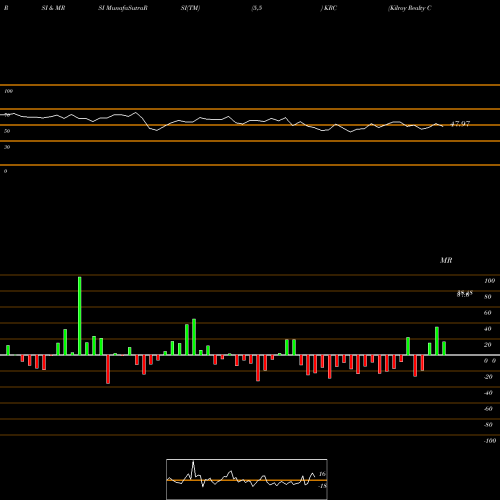Click the -20 axis label on the MR scale

[x=488, y=377]
